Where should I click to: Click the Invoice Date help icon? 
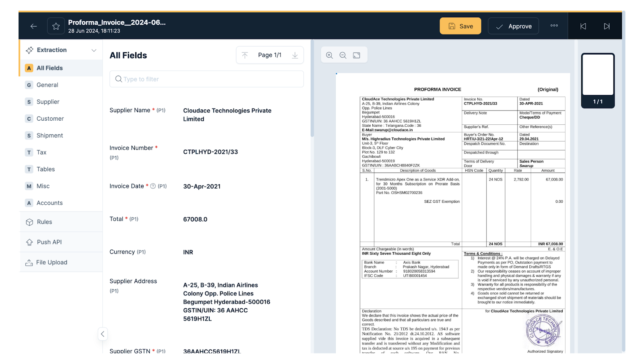coord(153,186)
